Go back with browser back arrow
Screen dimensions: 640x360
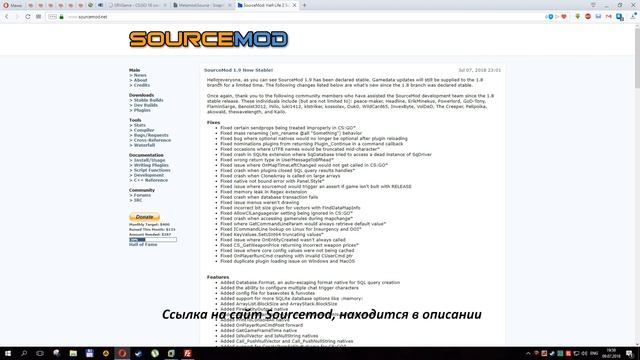(7, 17)
